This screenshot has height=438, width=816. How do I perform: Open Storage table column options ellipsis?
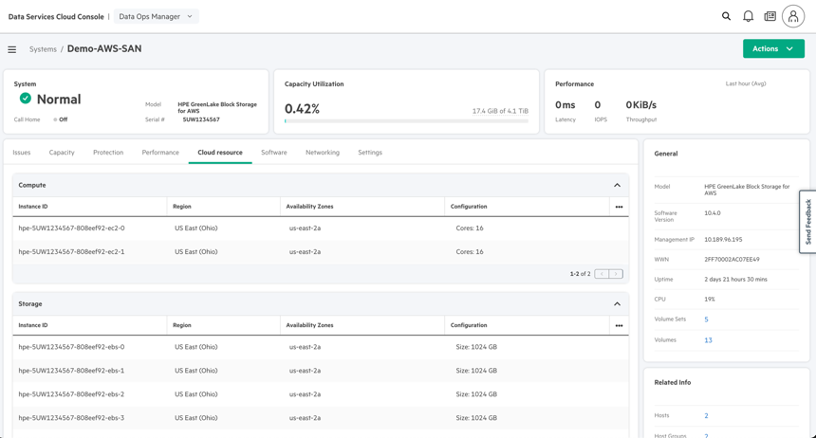(x=619, y=325)
